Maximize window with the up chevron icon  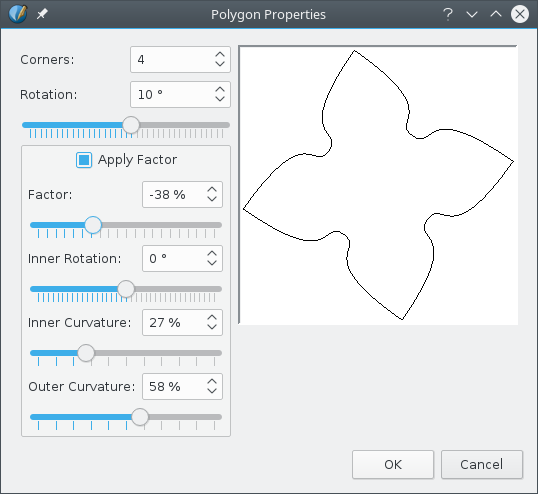pyautogui.click(x=496, y=14)
